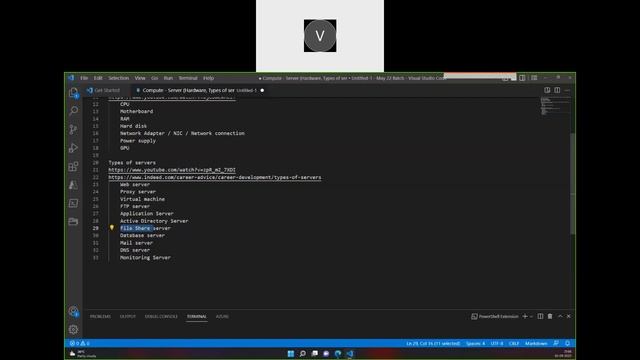Screen dimensions: 640x360
Task: Switch to the Output panel tab
Action: 128,316
